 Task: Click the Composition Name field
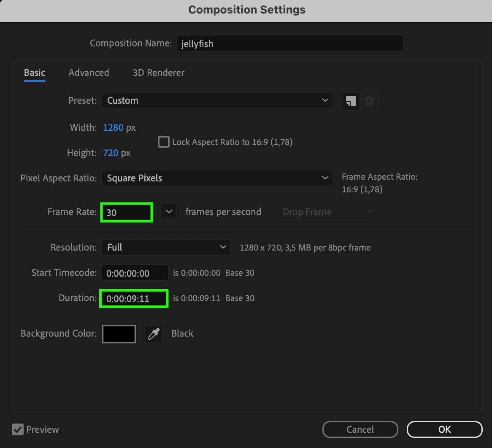[290, 43]
